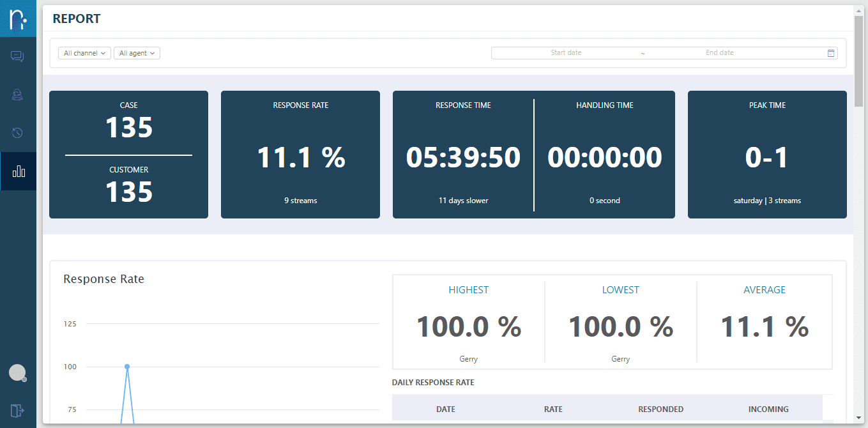Click the INCOMING column header

[x=768, y=409]
